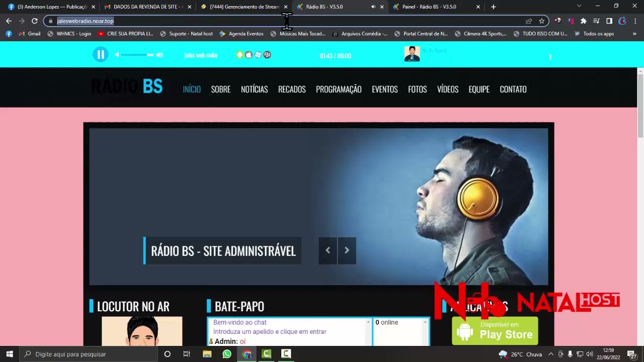This screenshot has width=644, height=362.
Task: Bookmark this page with the star icon
Action: (x=542, y=21)
